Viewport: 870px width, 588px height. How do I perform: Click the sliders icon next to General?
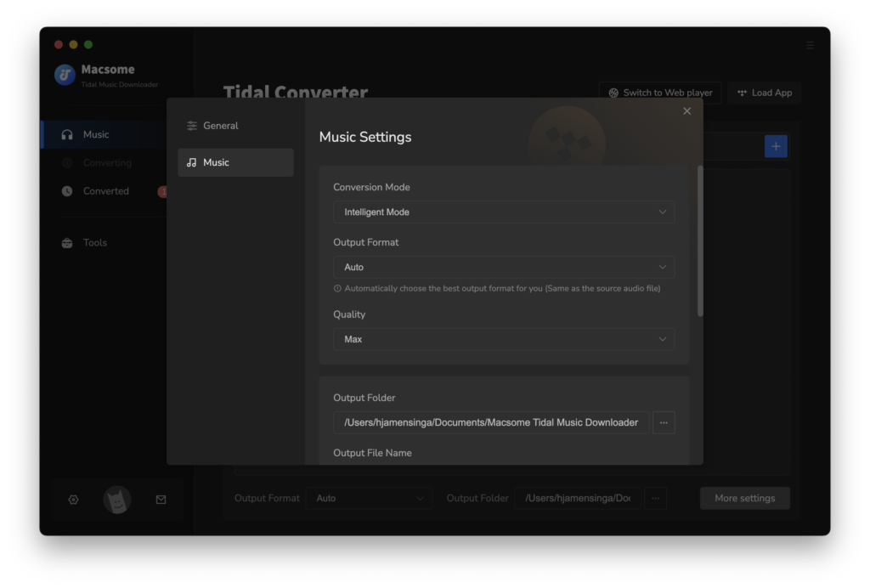192,126
